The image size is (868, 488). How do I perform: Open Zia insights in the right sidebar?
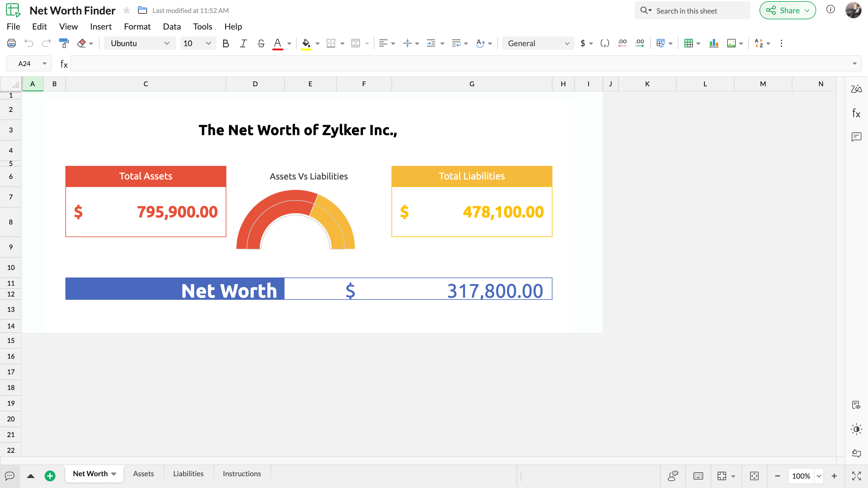tap(857, 89)
